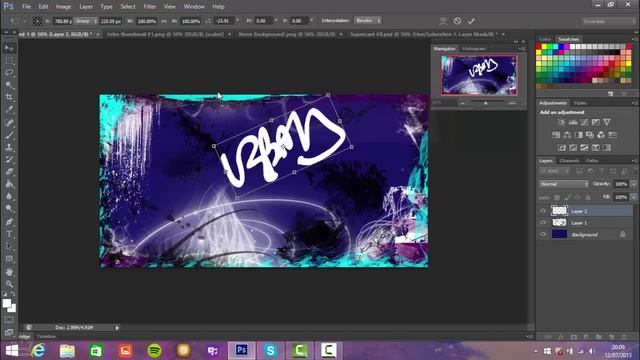Toggle the link between width and height

[x=164, y=21]
